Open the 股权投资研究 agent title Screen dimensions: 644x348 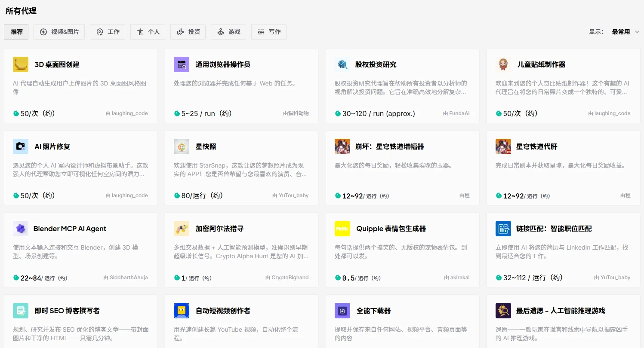click(376, 64)
